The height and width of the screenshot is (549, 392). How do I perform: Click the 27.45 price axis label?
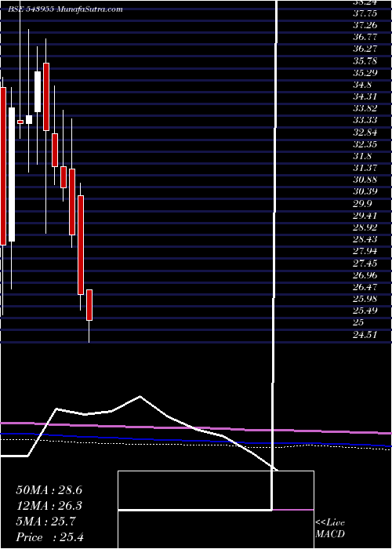click(365, 264)
